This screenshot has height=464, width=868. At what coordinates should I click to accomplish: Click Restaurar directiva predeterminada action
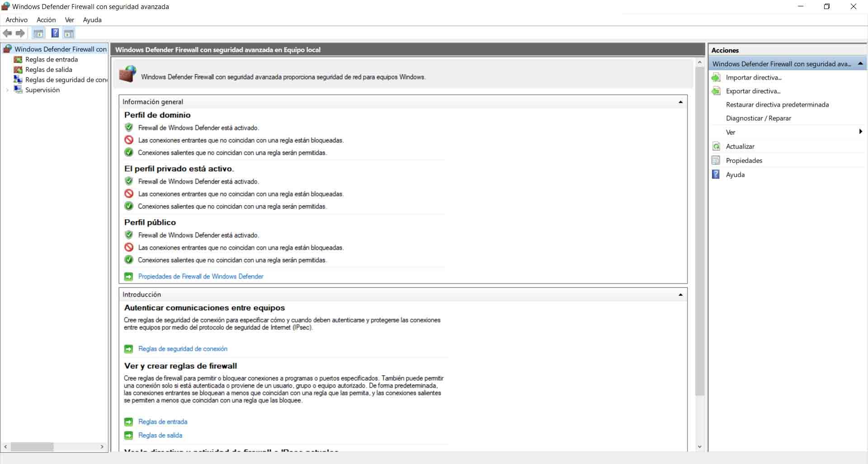(777, 104)
